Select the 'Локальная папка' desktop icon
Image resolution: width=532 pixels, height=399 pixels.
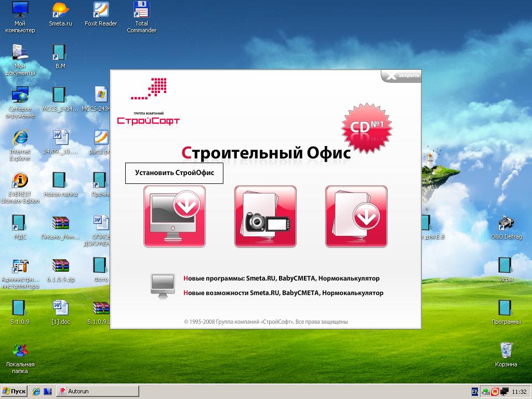20,358
